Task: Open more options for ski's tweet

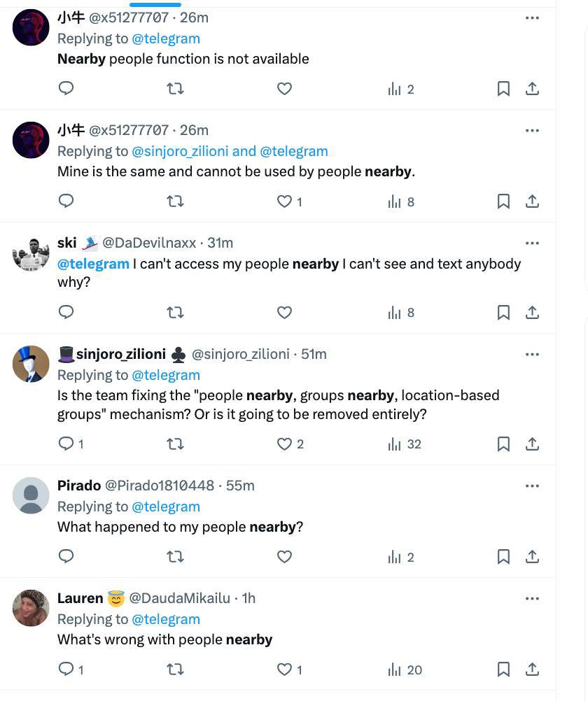Action: point(532,243)
